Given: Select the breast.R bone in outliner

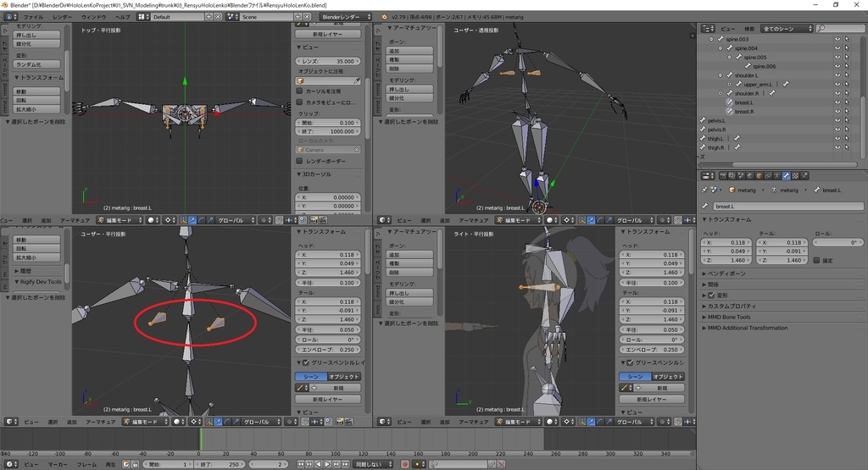Looking at the screenshot, I should click(x=744, y=111).
